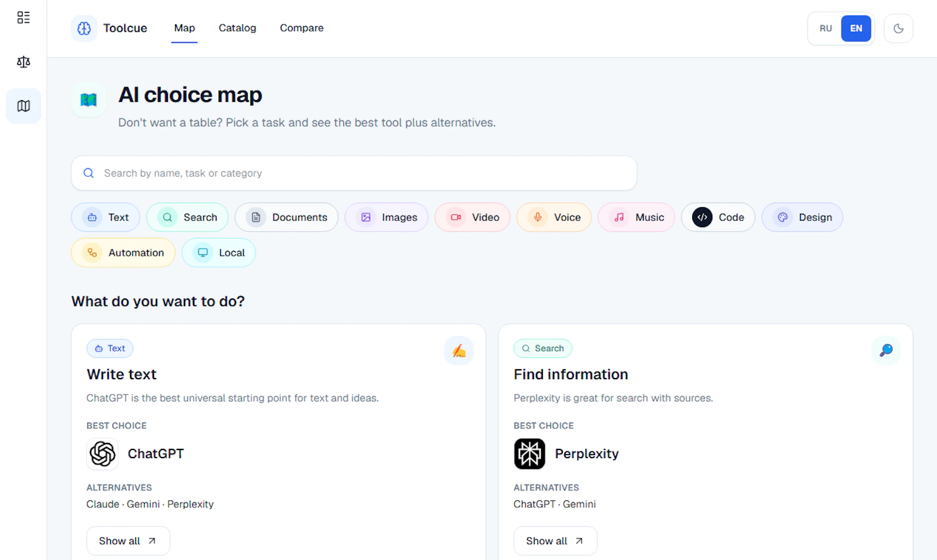
Task: Click the 'What do you want to do?' heading
Action: [x=158, y=301]
